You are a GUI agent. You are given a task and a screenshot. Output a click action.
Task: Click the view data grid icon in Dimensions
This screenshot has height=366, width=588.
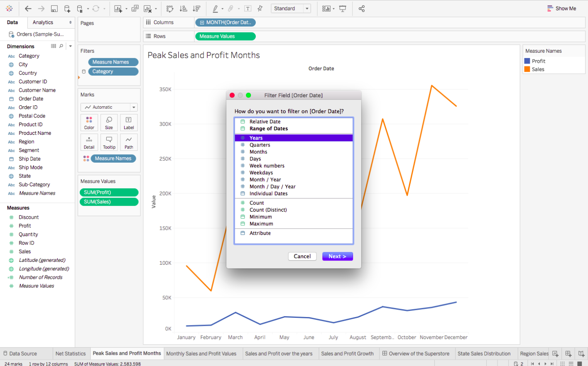coord(54,46)
